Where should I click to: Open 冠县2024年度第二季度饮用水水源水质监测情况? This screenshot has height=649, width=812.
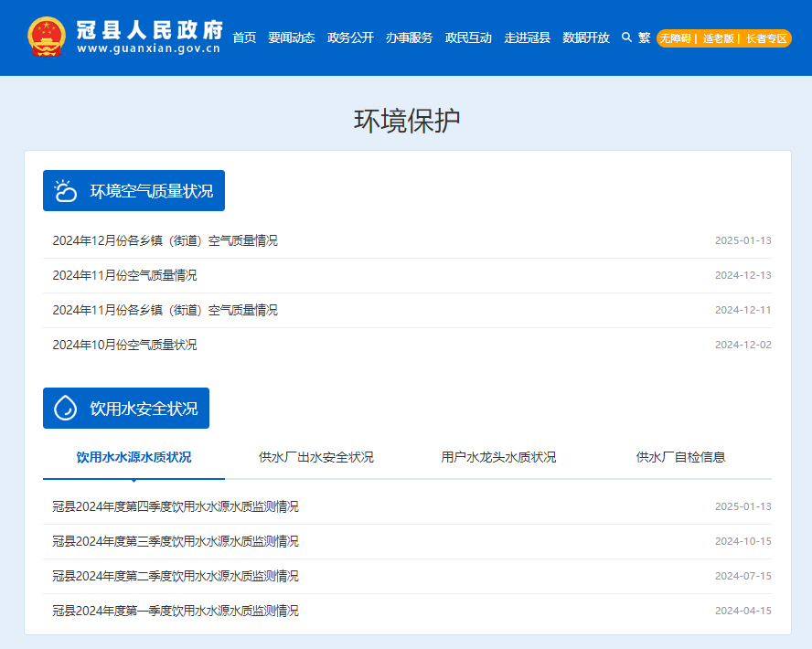(x=176, y=576)
